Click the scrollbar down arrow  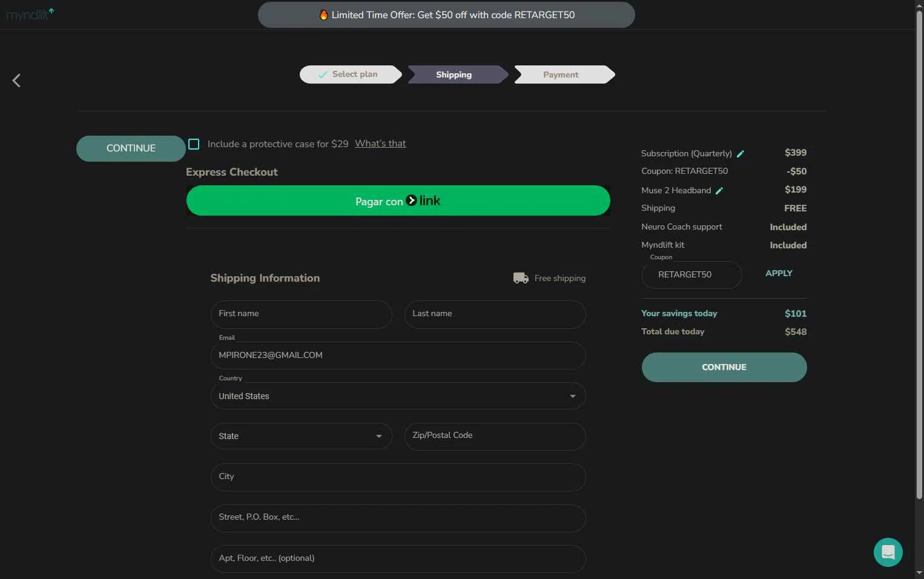click(919, 573)
